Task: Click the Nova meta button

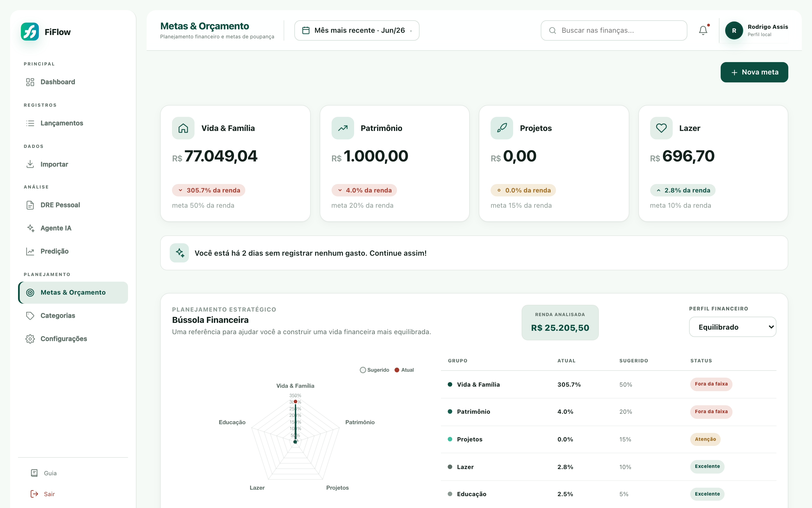Action: [x=754, y=72]
